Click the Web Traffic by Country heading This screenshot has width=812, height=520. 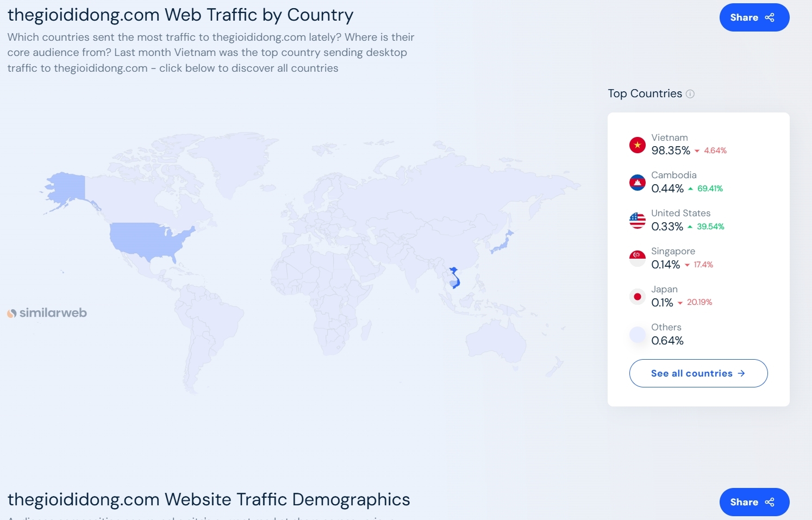[x=180, y=15]
